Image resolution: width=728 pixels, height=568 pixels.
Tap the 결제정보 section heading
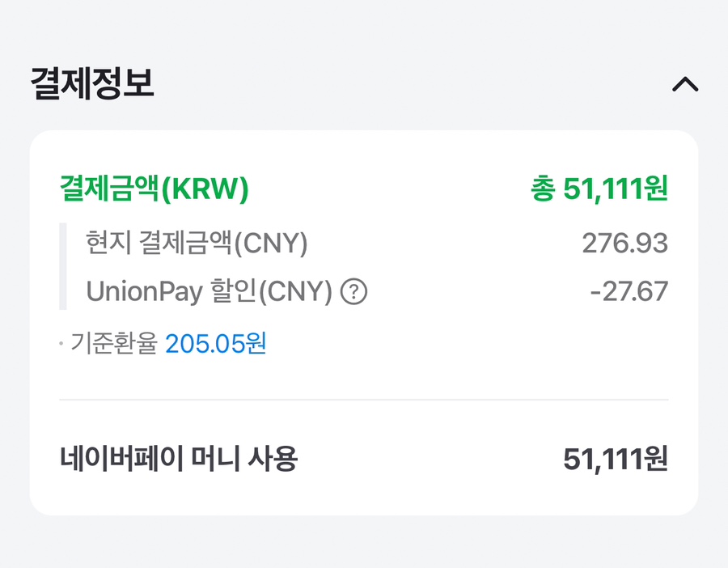[92, 83]
